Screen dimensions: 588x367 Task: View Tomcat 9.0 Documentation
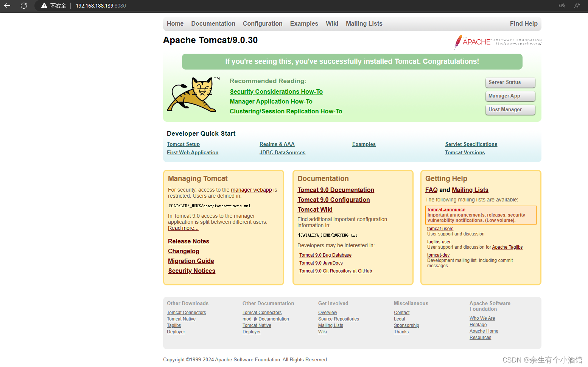(x=336, y=190)
